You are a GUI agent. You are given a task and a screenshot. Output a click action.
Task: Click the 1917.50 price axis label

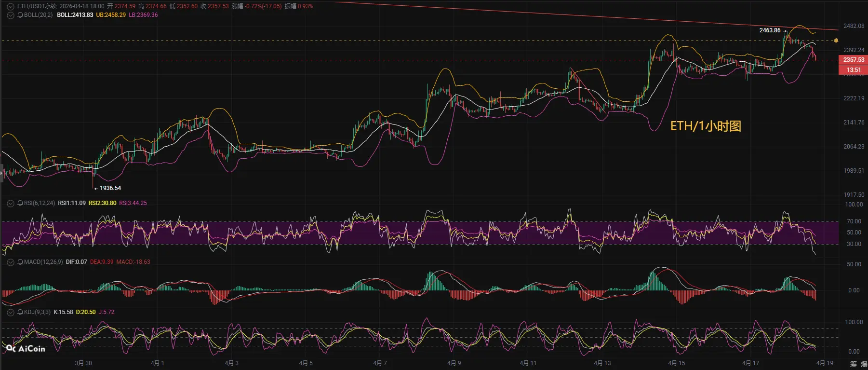click(x=854, y=195)
